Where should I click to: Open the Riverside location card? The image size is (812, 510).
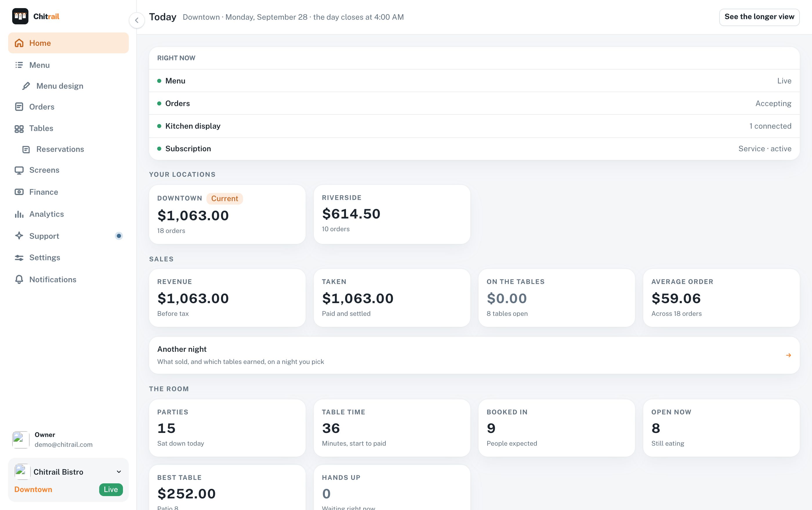[392, 214]
